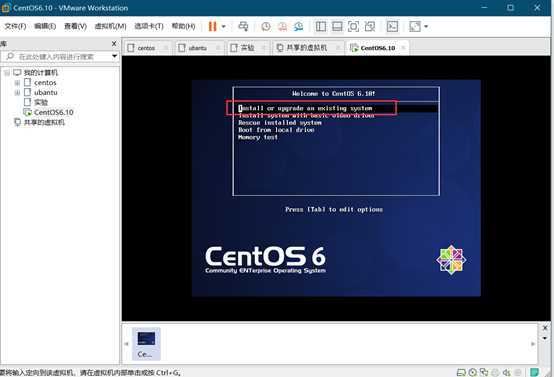This screenshot has width=554, height=377.
Task: Select CentOS6.10 in the library tree
Action: pyautogui.click(x=54, y=112)
